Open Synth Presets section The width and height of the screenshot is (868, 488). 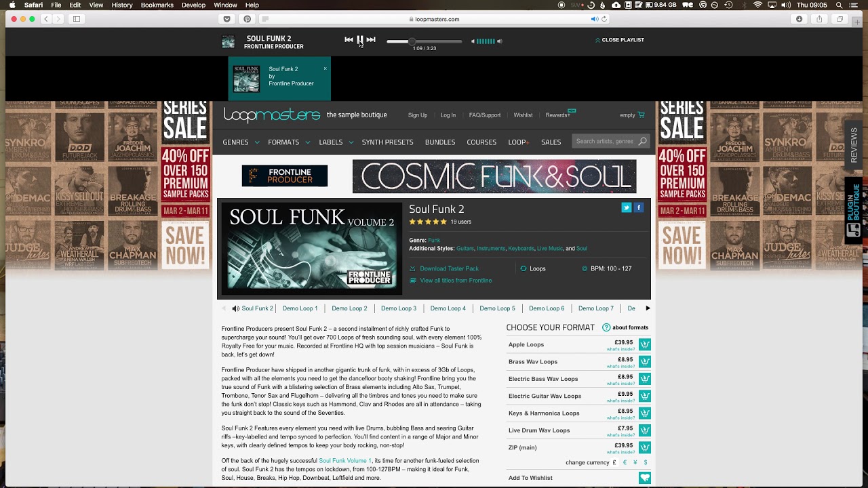pos(387,142)
